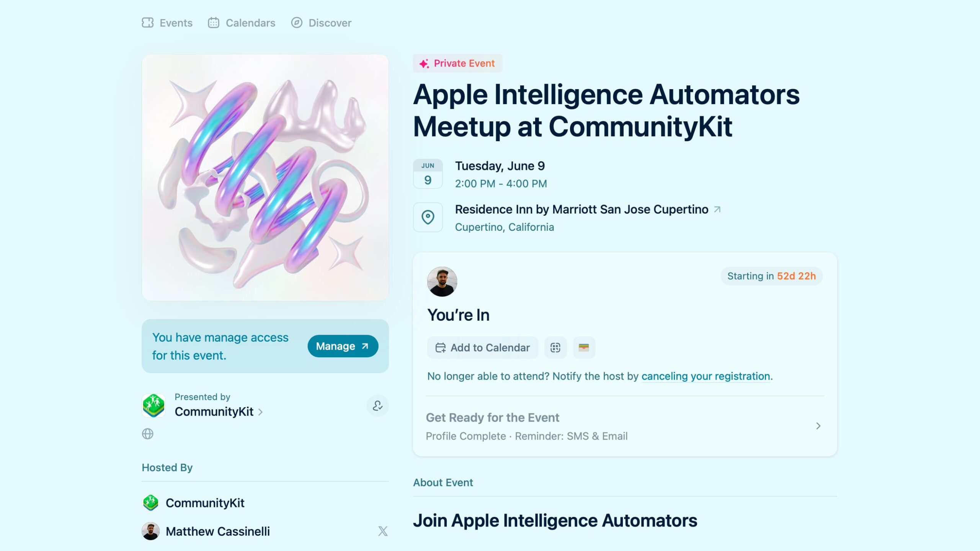Open the event cover image
The width and height of the screenshot is (980, 551).
[x=265, y=177]
